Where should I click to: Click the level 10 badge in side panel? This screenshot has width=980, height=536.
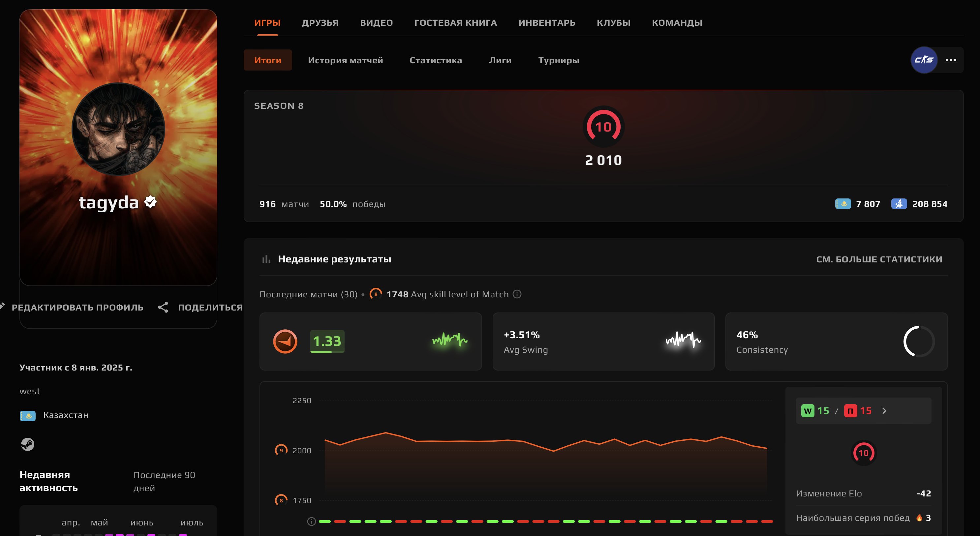(864, 453)
